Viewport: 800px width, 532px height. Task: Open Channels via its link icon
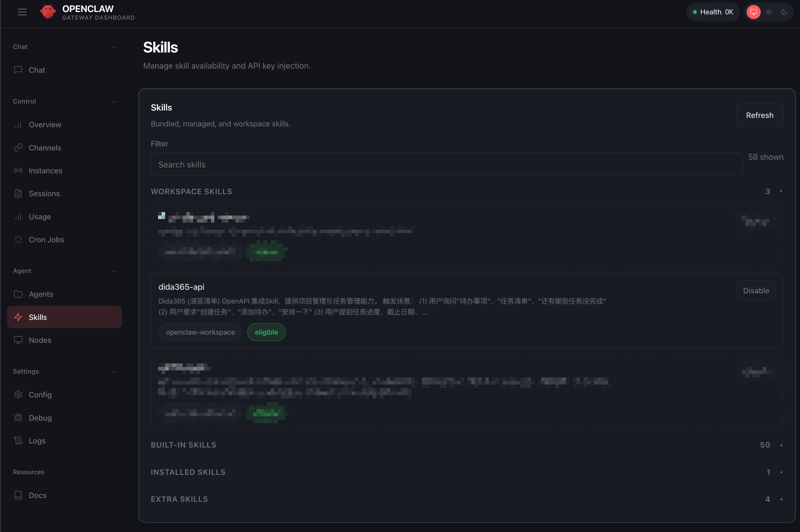[18, 148]
